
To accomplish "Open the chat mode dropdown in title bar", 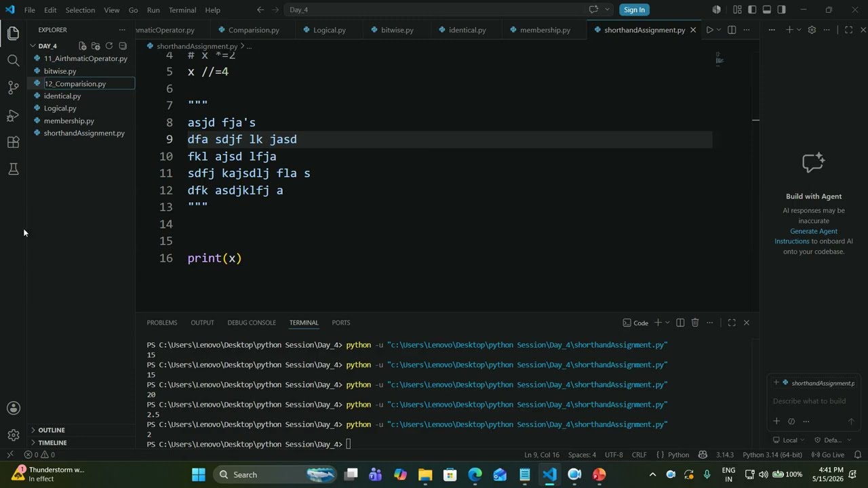I will point(607,9).
